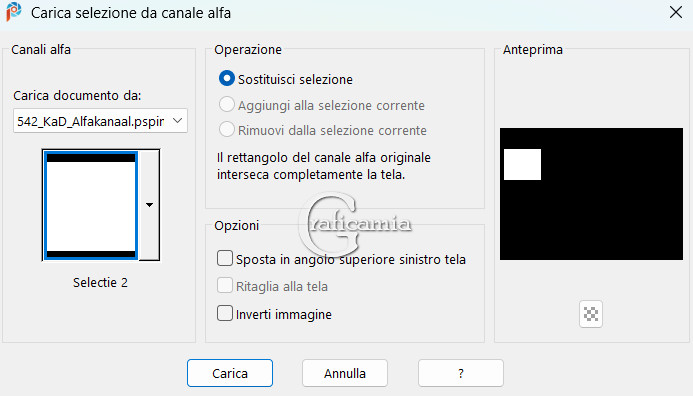The height and width of the screenshot is (396, 693).
Task: Close the Carica selezione dialog with X
Action: (x=676, y=12)
